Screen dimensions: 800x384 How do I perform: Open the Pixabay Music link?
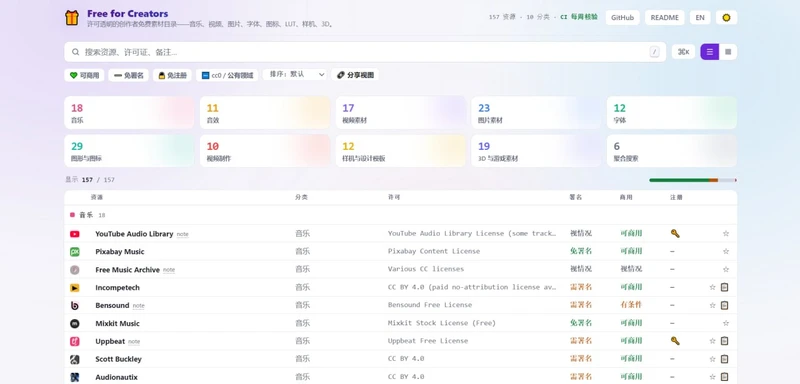(120, 252)
